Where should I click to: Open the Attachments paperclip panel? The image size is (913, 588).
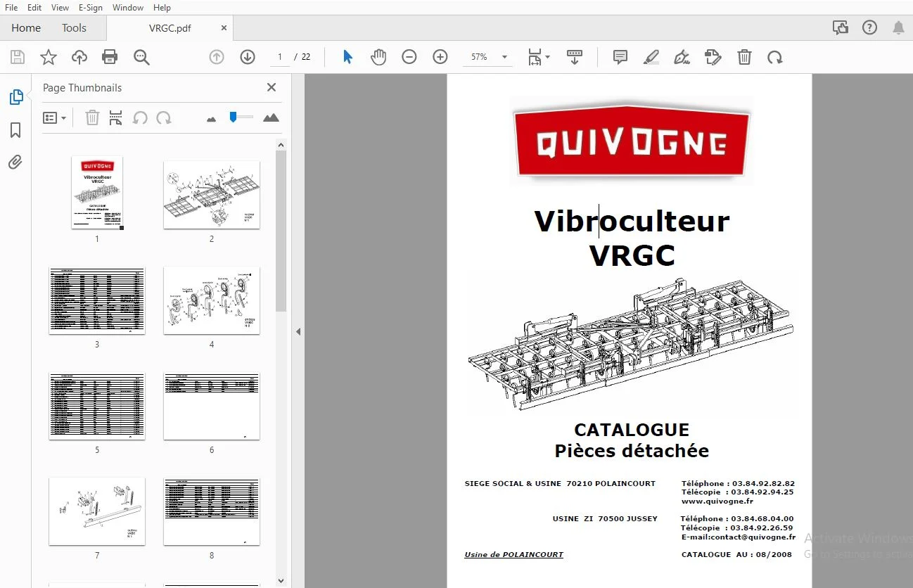point(15,162)
